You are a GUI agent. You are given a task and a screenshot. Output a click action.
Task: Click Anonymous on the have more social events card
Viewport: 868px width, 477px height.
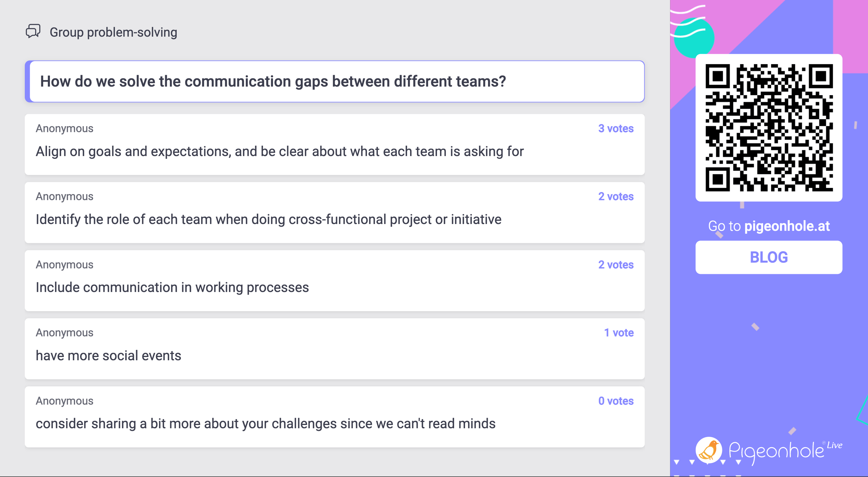click(64, 332)
